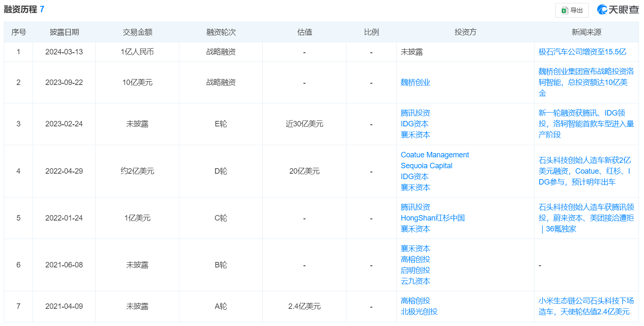Click the valuation 20亿美元
This screenshot has height=326, width=644.
[x=304, y=171]
